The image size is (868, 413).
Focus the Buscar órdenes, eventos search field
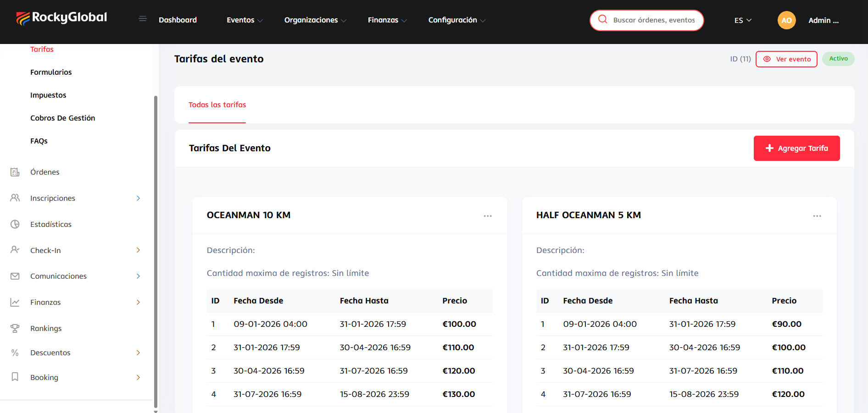click(654, 20)
